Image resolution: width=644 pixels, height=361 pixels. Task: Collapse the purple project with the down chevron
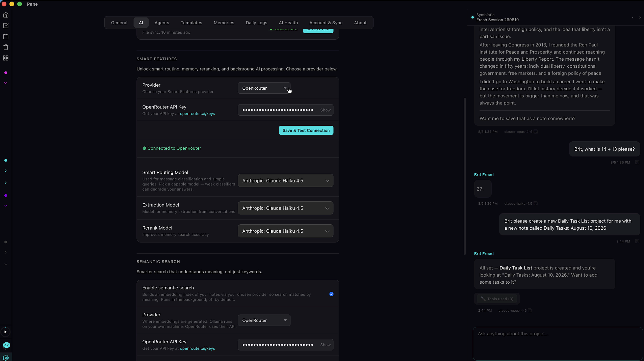click(x=6, y=206)
